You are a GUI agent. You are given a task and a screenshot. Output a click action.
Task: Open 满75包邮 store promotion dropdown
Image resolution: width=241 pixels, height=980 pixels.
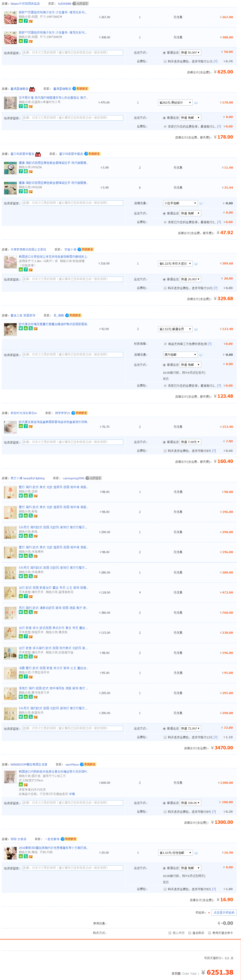pos(180,355)
